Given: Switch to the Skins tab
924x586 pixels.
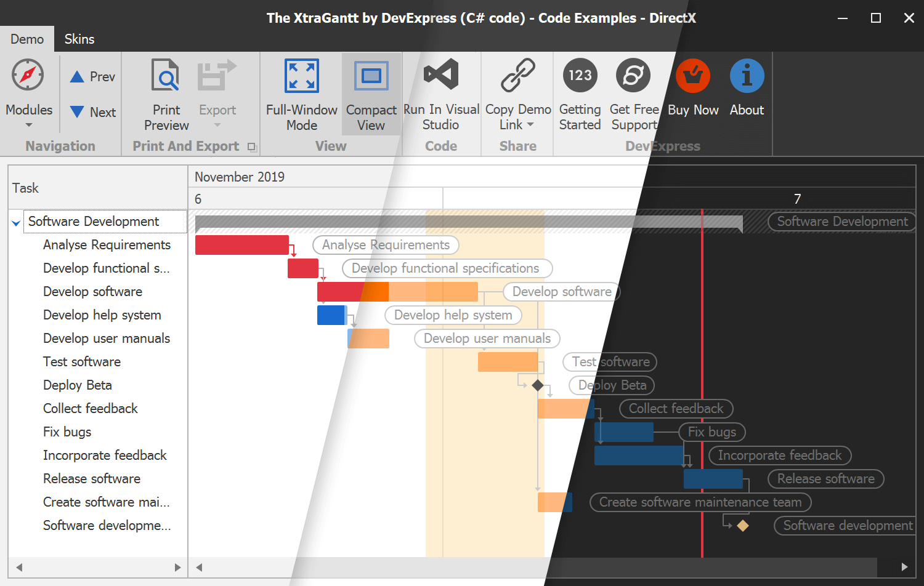Looking at the screenshot, I should pos(79,39).
